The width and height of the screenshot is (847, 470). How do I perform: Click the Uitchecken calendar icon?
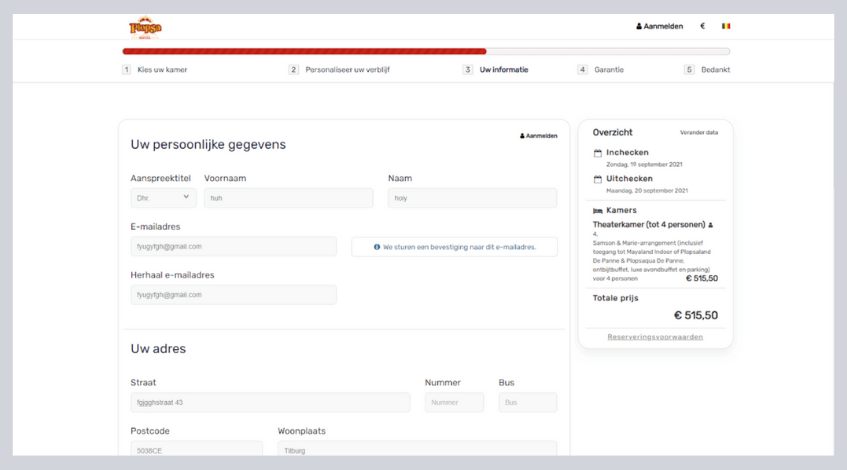point(598,179)
